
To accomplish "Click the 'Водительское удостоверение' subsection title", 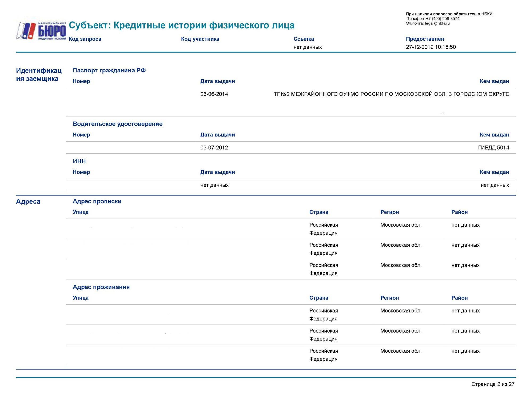I will (x=118, y=124).
